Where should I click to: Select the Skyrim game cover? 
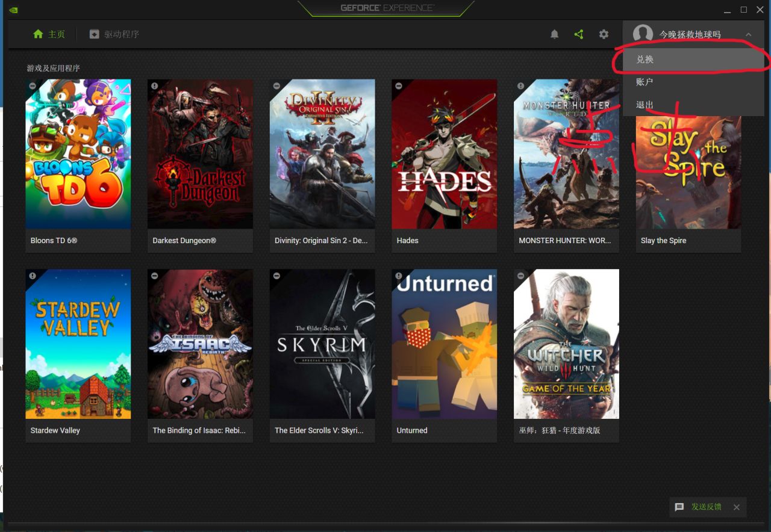click(x=322, y=344)
